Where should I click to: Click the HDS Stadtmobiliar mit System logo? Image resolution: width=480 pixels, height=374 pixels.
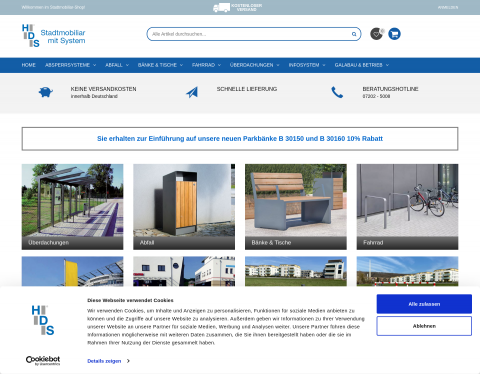[x=54, y=36]
